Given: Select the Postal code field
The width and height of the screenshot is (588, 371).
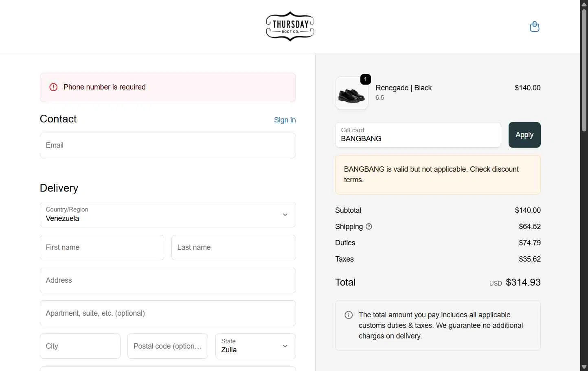Looking at the screenshot, I should 167,346.
